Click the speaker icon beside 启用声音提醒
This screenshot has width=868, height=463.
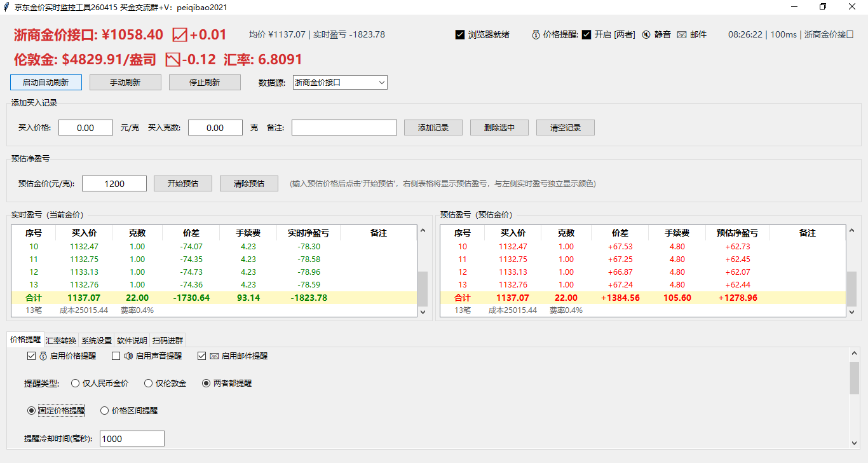pos(128,356)
